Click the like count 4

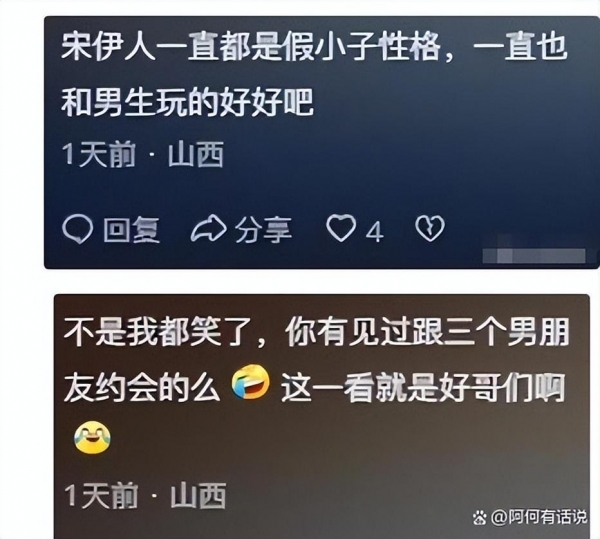pyautogui.click(x=374, y=232)
